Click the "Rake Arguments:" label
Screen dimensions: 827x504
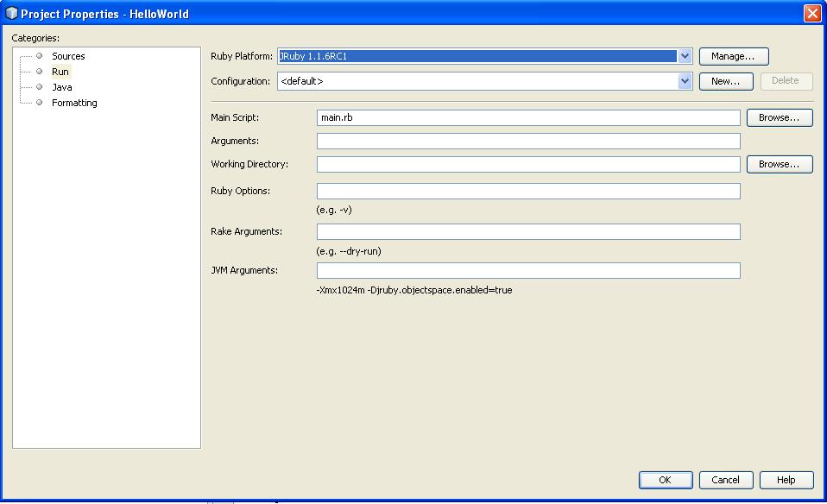246,231
